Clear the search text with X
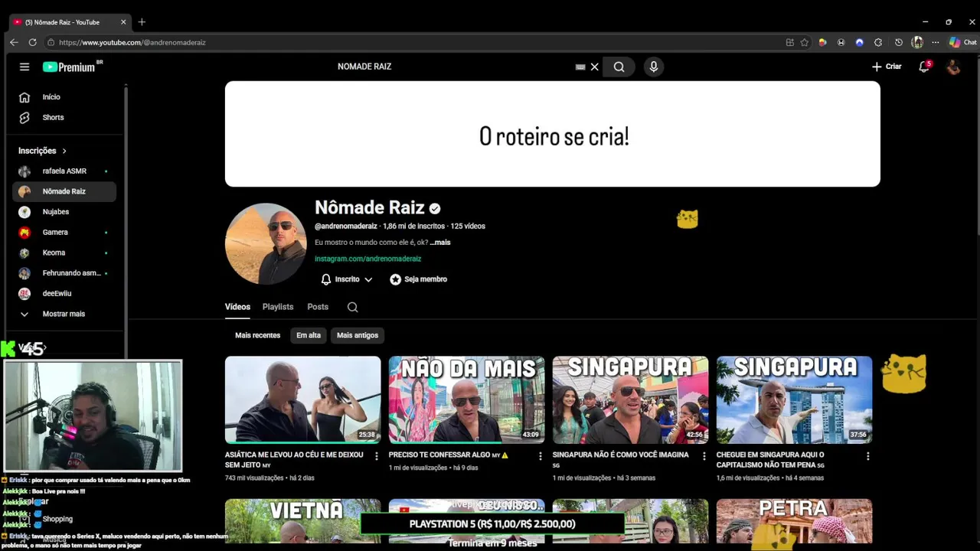 pyautogui.click(x=594, y=67)
